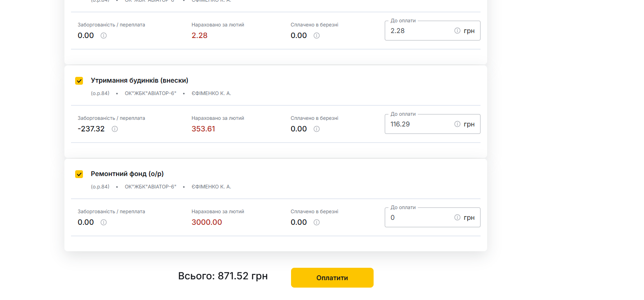
Task: Click debt info icon in Ремонтний фонд card
Action: click(104, 222)
